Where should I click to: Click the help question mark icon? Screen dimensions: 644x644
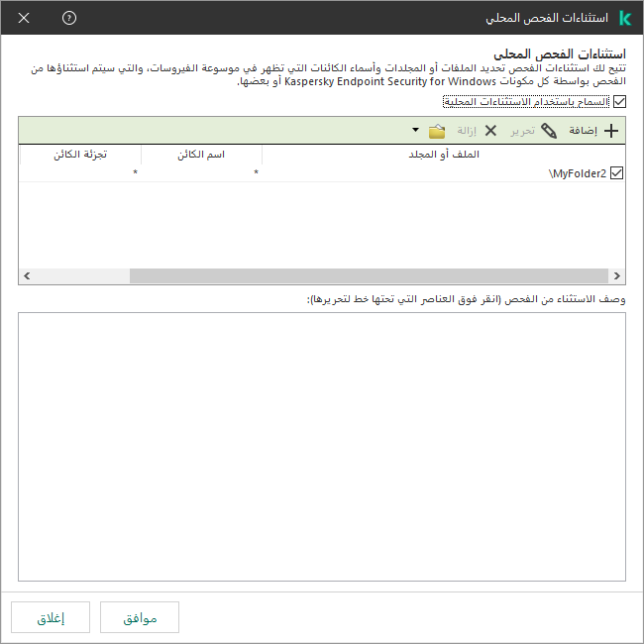point(69,18)
